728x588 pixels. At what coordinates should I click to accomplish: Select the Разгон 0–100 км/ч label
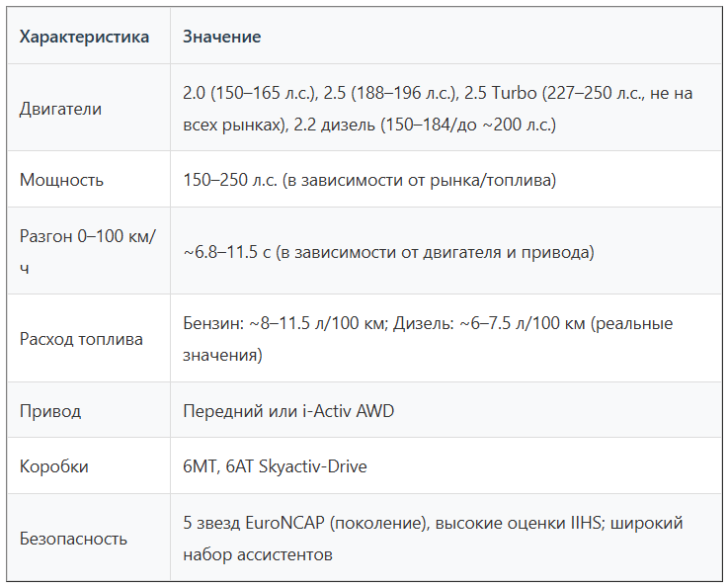[88, 252]
